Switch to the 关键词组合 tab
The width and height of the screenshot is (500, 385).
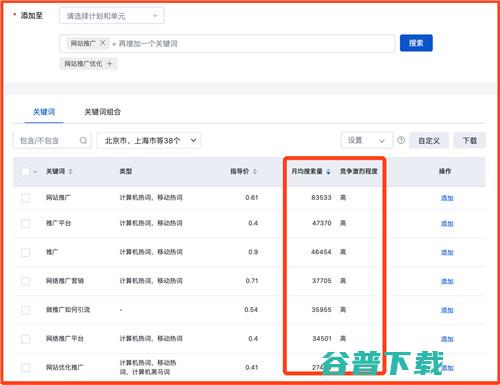[102, 112]
